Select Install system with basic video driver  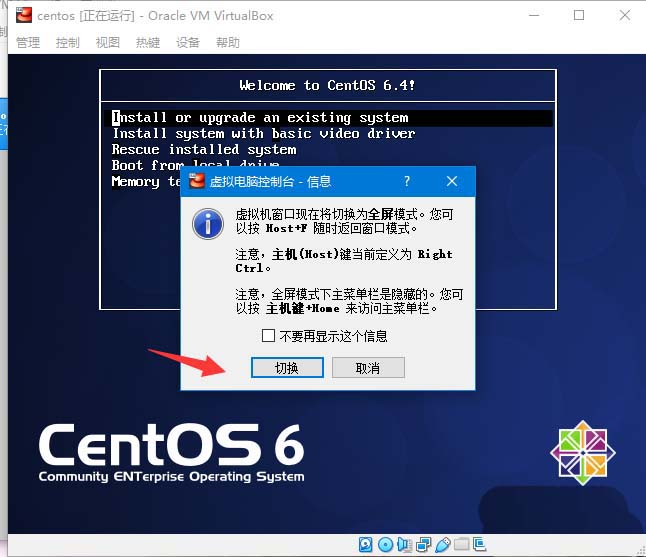[264, 133]
